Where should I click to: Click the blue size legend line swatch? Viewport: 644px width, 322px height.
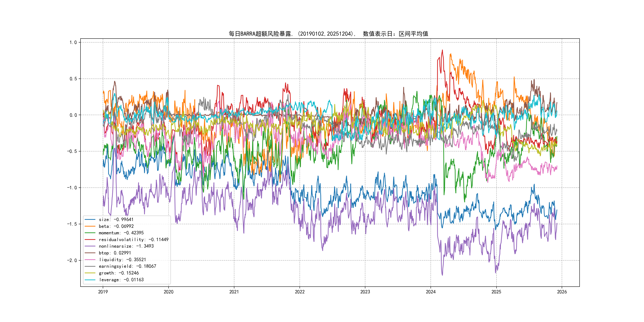[x=90, y=219]
